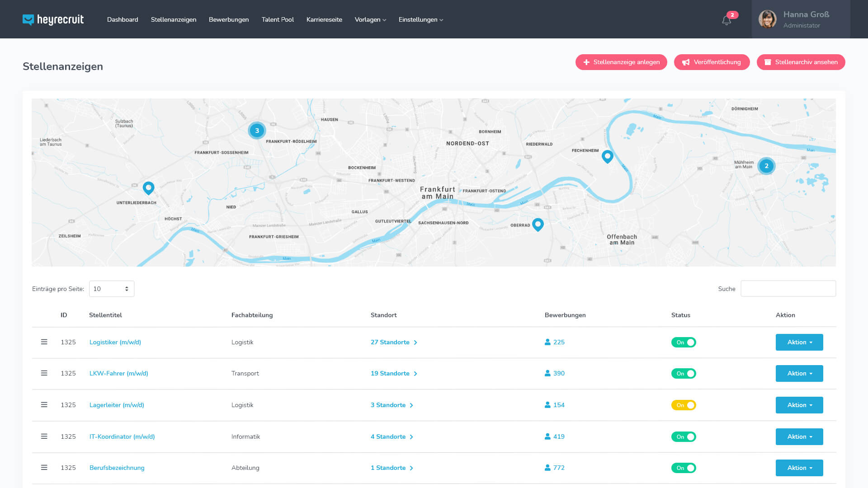
Task: Click the archive icon on Stellenarchiv ansehen
Action: 768,62
